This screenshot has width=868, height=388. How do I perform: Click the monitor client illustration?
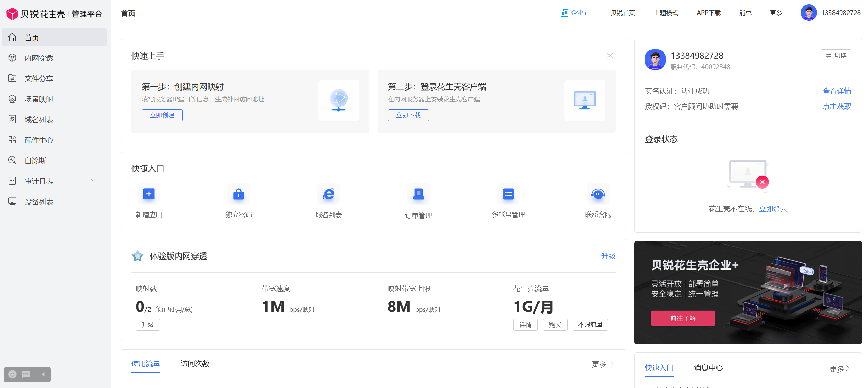pos(585,100)
